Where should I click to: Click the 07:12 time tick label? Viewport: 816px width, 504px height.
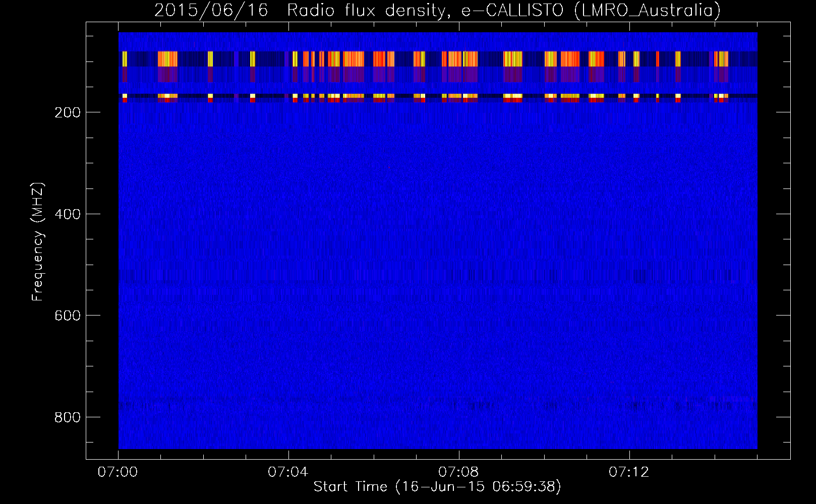[629, 472]
